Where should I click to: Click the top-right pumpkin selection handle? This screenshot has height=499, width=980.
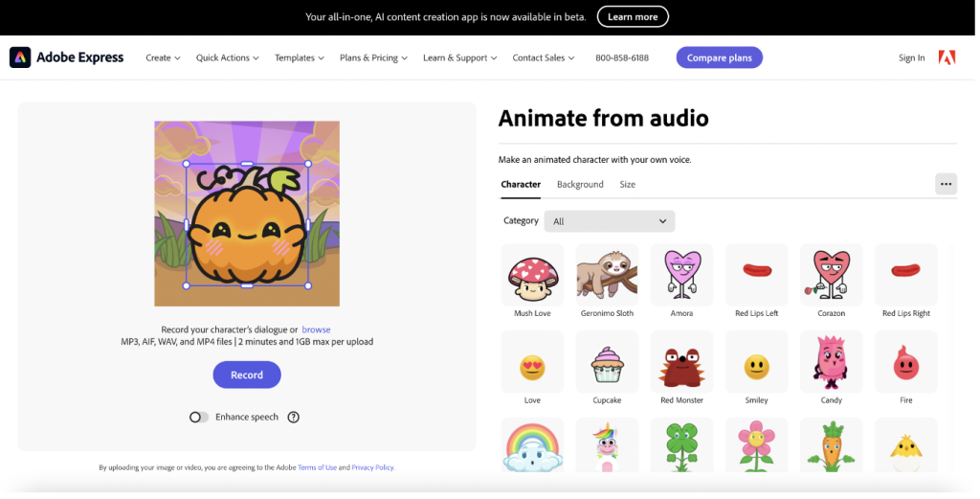pos(307,164)
